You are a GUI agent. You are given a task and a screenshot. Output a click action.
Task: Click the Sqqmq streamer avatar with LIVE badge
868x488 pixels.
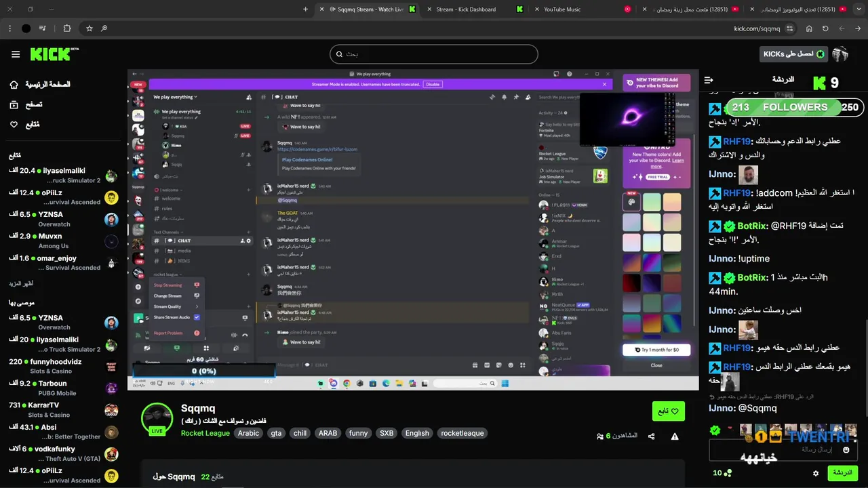point(157,418)
